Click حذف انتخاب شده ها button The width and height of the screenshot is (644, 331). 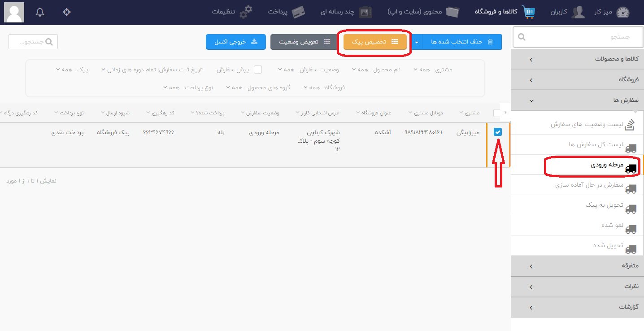462,42
